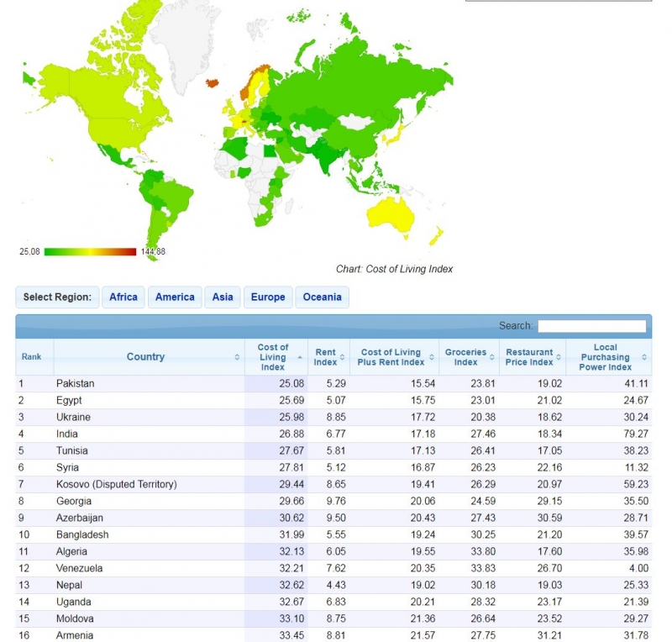The height and width of the screenshot is (642, 672).
Task: Click the sort arrows in Country column
Action: click(x=237, y=357)
